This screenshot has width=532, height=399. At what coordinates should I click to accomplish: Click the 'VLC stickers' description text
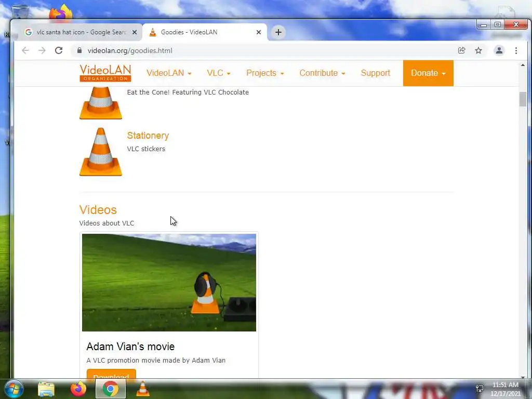[x=146, y=149]
